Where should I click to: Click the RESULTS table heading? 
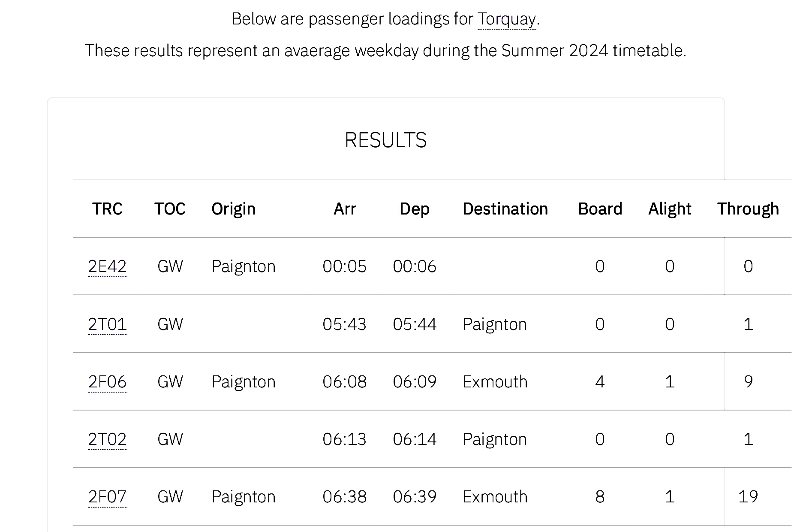pos(385,140)
